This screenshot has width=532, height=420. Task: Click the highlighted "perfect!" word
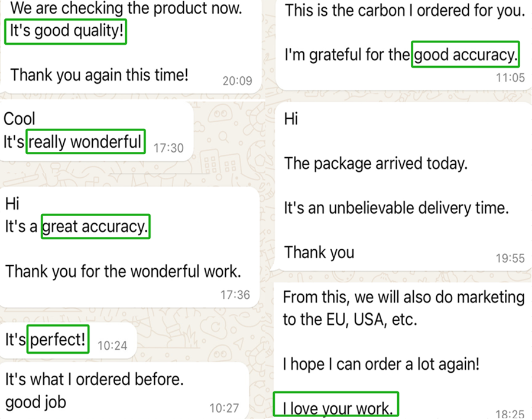tap(58, 340)
